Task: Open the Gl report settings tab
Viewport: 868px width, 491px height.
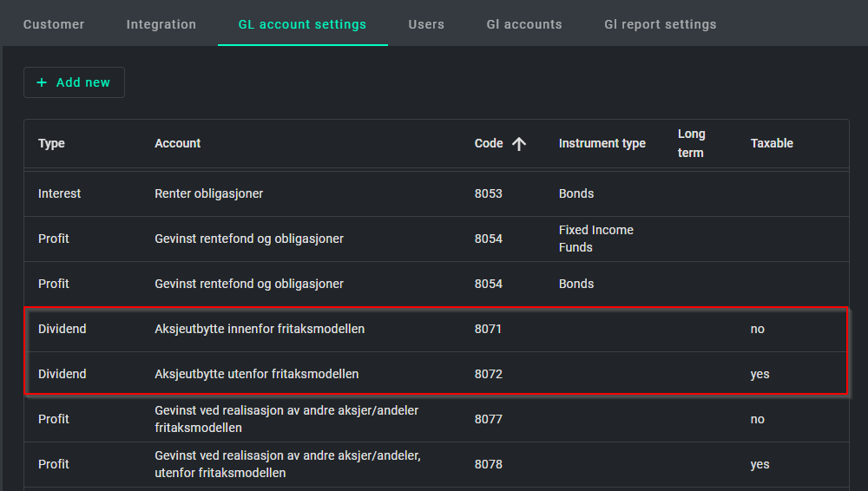Action: click(661, 24)
